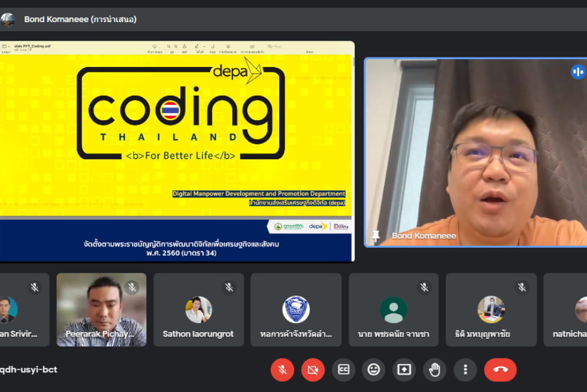Image resolution: width=587 pixels, height=392 pixels.
Task: Click the Present now screen share icon
Action: pos(404,370)
